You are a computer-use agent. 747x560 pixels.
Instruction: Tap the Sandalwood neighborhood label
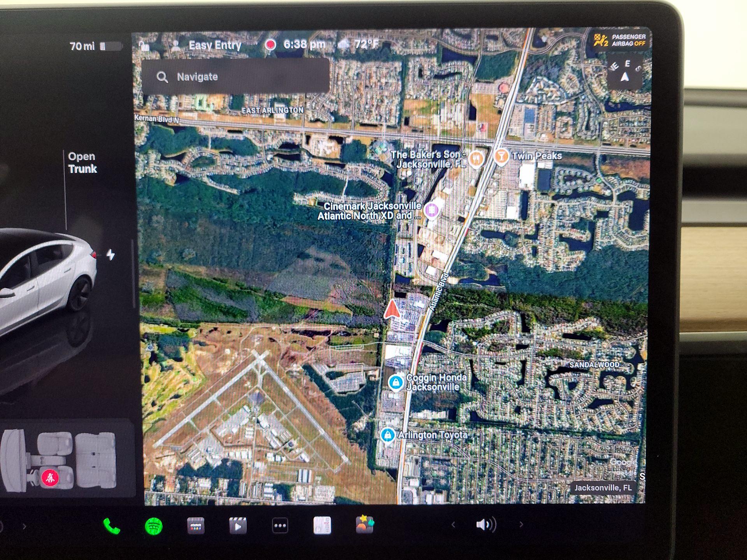(594, 365)
